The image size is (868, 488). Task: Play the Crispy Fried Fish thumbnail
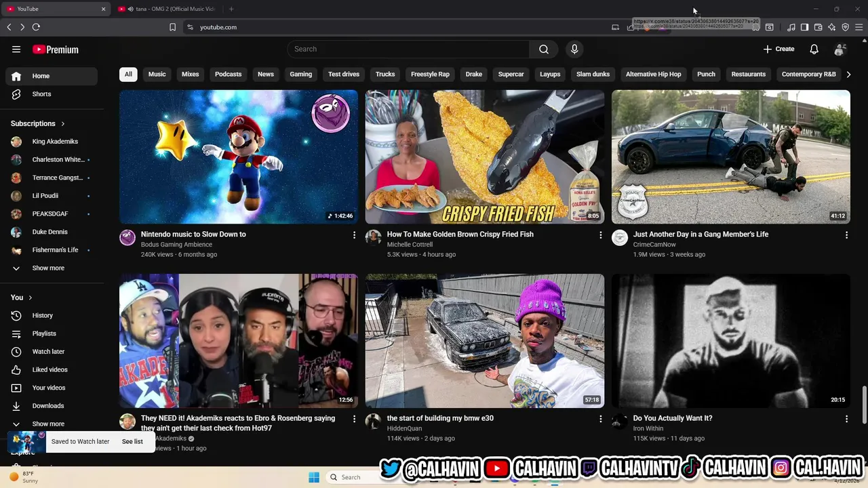(x=485, y=157)
